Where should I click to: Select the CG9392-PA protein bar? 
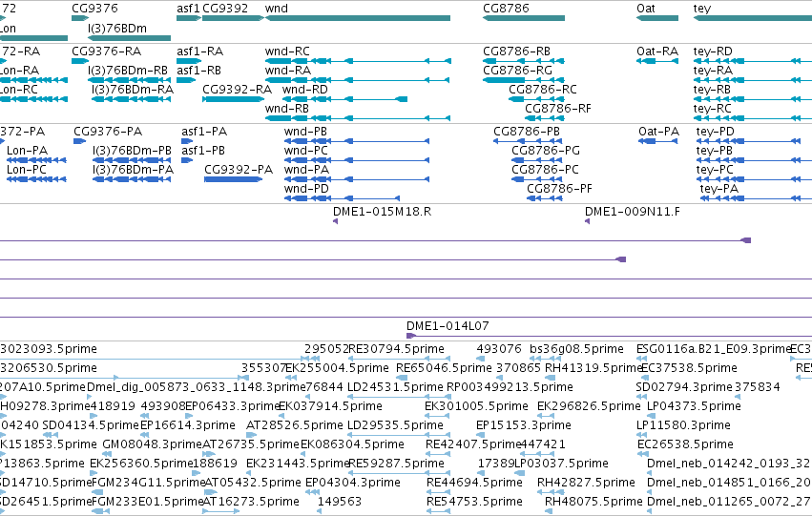[x=233, y=179]
